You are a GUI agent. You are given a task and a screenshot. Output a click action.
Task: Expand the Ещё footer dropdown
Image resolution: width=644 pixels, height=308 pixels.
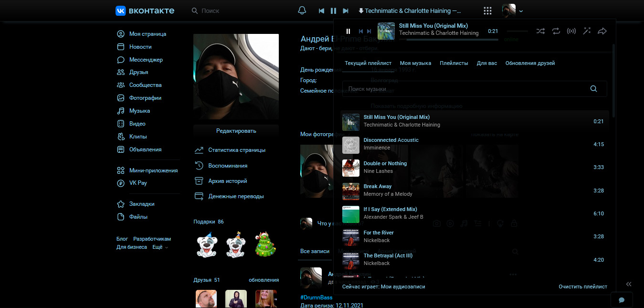160,247
